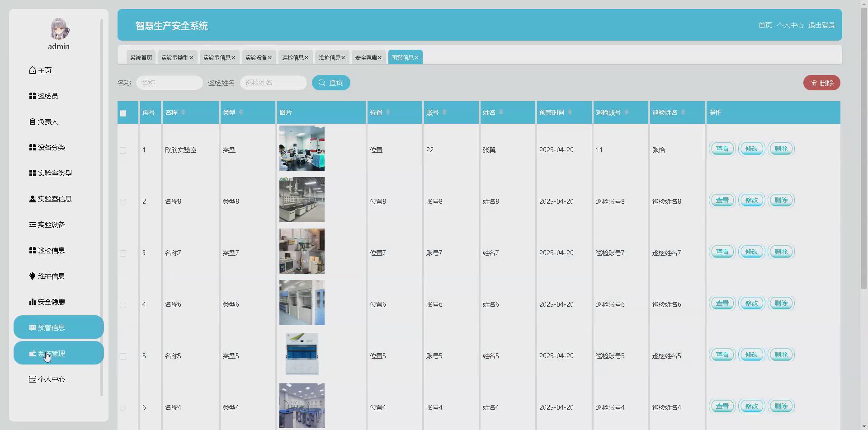Check the row for 名称8
868x430 pixels.
[x=123, y=202]
